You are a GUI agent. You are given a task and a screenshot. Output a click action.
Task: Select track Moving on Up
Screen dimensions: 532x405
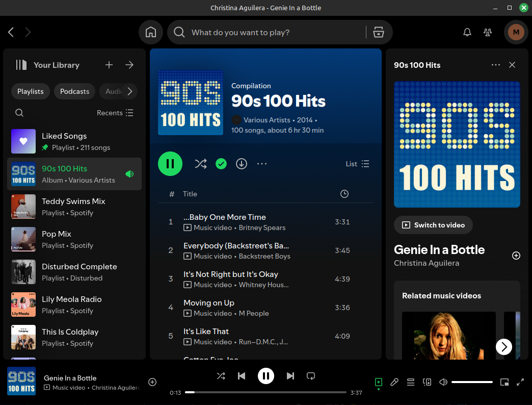pos(265,307)
